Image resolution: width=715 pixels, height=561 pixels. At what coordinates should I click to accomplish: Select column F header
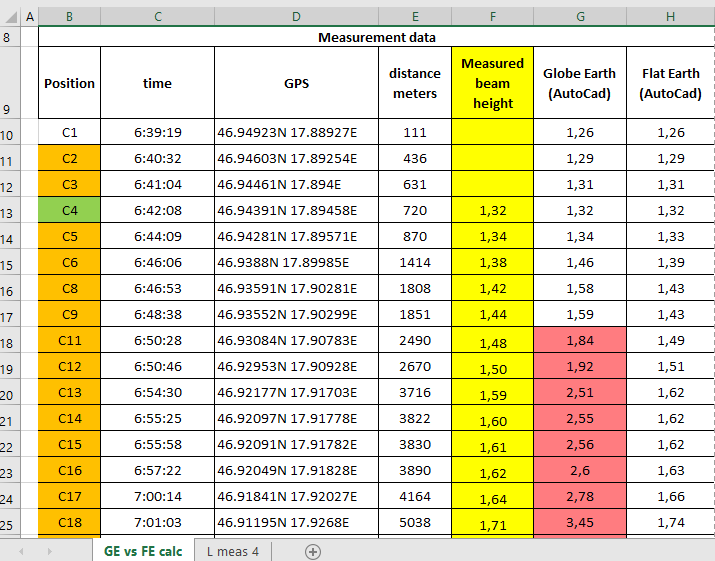492,16
